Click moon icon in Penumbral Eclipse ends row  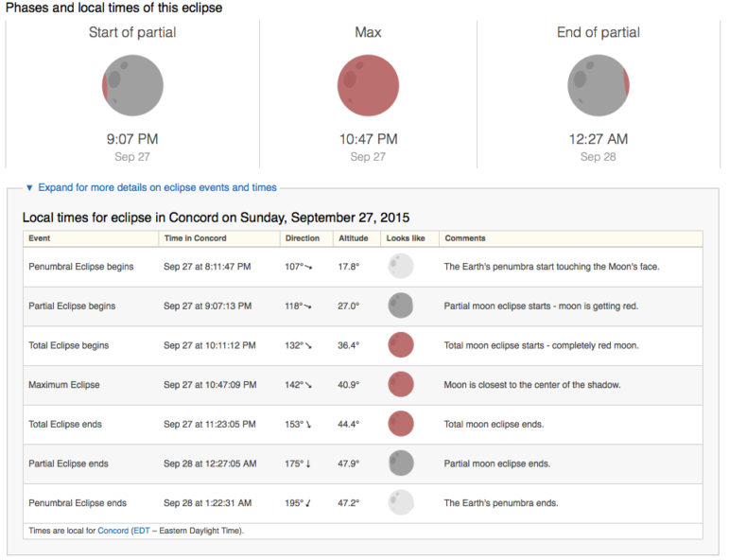click(401, 502)
